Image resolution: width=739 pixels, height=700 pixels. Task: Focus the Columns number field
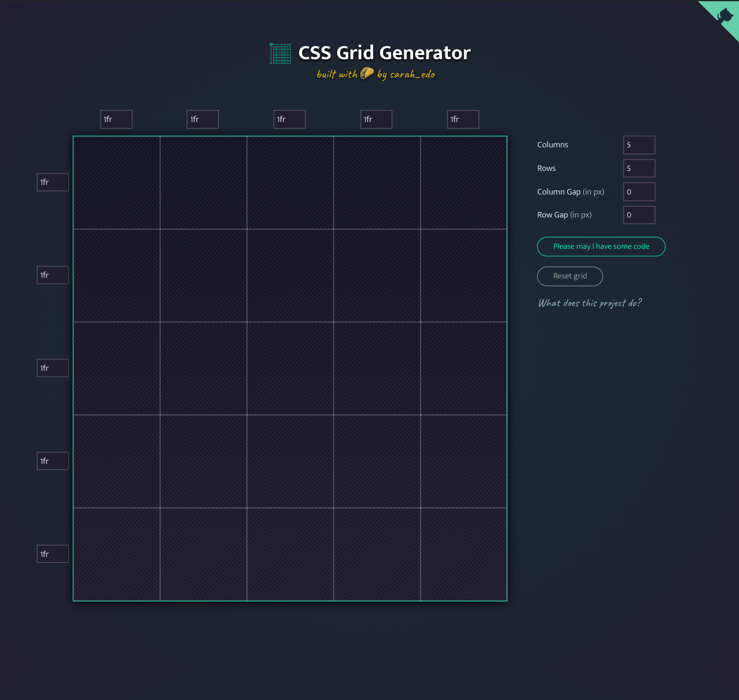coord(639,145)
